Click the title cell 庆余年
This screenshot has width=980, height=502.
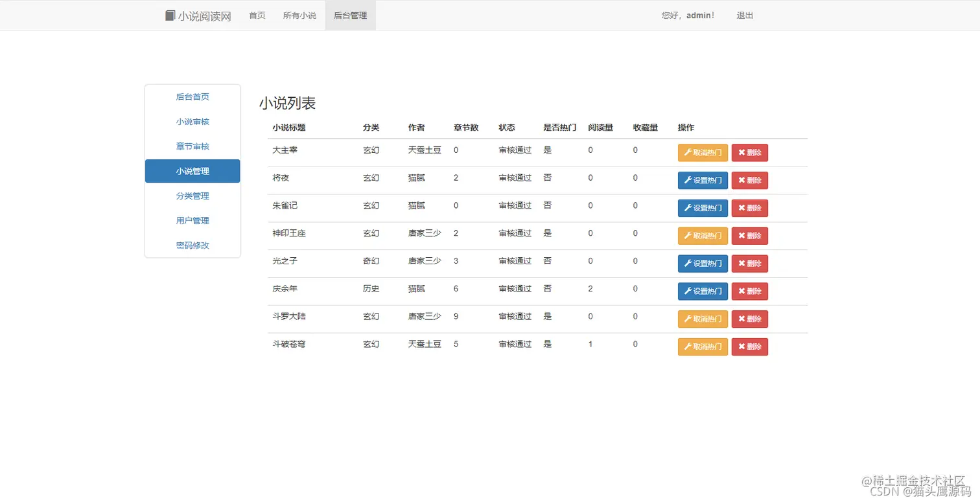coord(285,289)
